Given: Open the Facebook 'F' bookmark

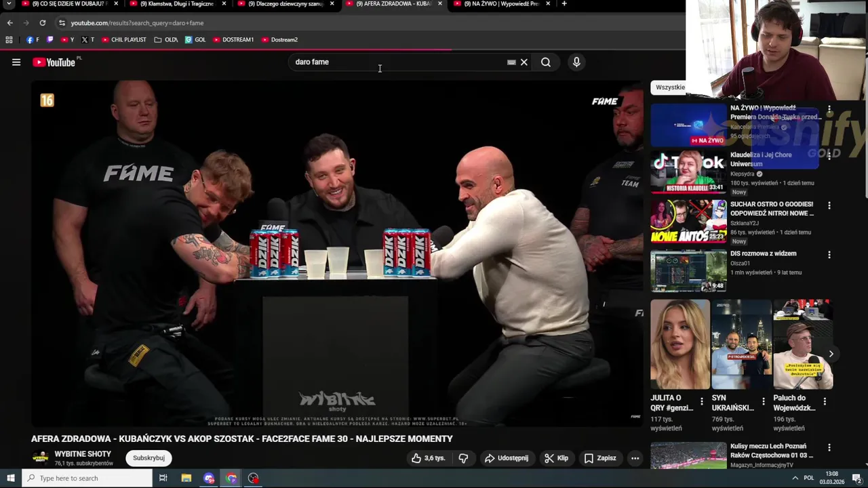Looking at the screenshot, I should point(33,40).
